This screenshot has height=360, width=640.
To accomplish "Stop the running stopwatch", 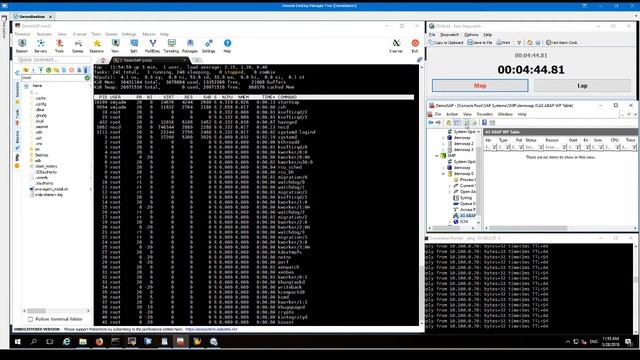I will [480, 86].
